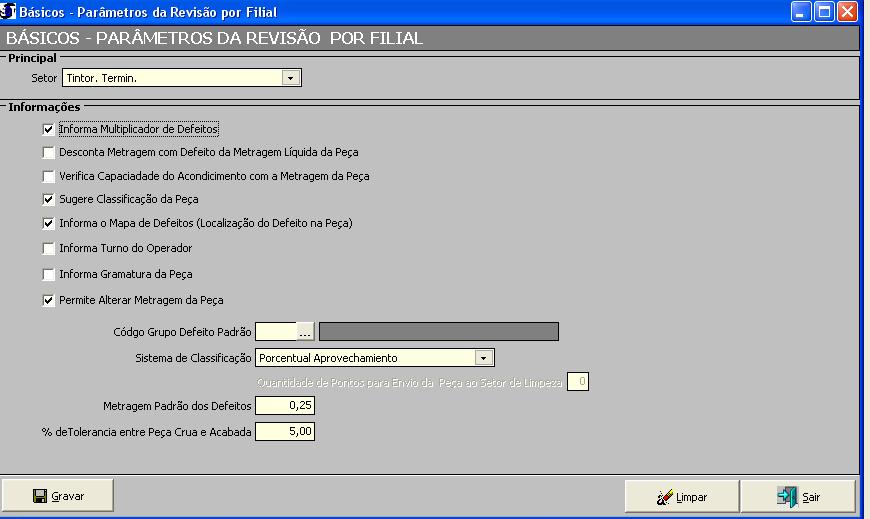The height and width of the screenshot is (519, 870).
Task: Enable Desconta Metragem com Defeito option
Action: tap(49, 153)
